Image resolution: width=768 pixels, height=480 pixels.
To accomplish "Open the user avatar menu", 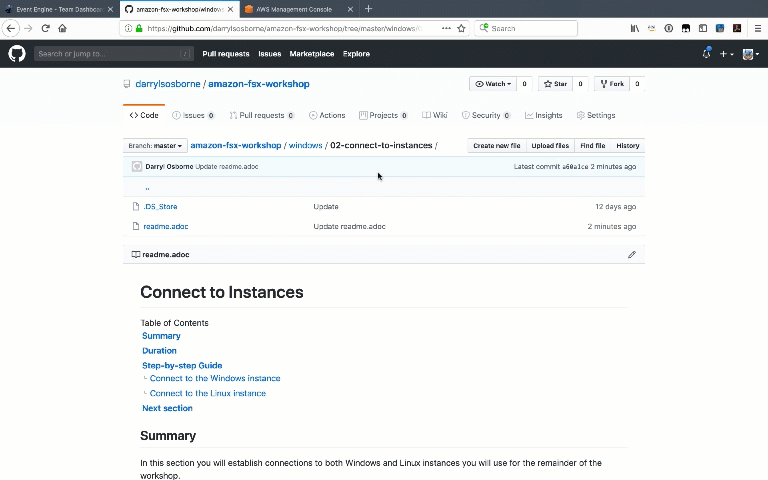I will (750, 54).
